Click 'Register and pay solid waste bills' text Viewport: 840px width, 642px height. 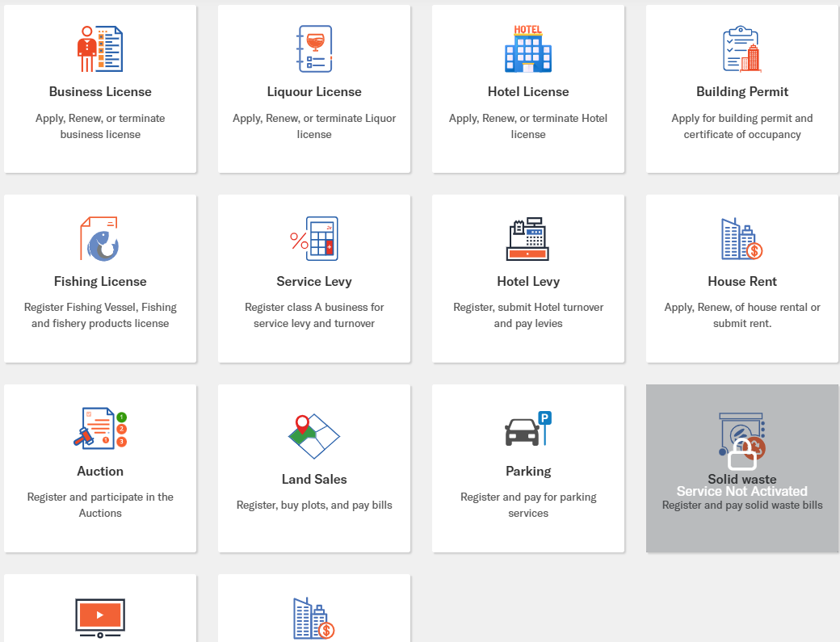tap(742, 505)
